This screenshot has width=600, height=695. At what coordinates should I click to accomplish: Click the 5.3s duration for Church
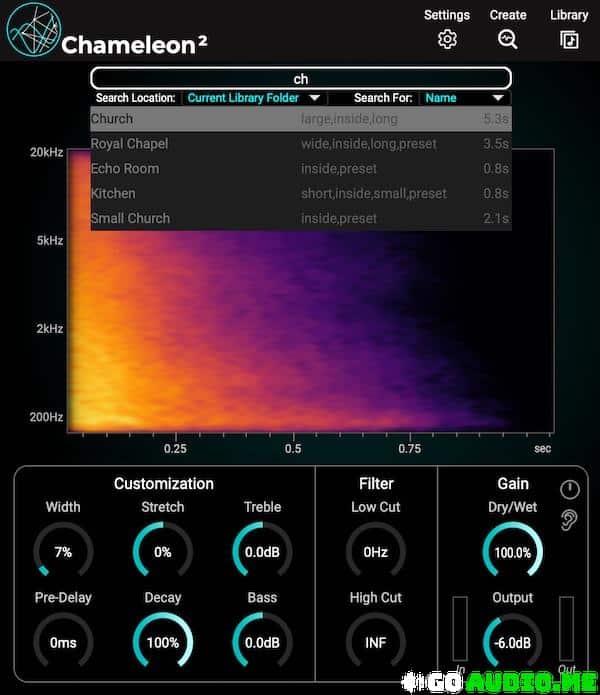pos(496,119)
